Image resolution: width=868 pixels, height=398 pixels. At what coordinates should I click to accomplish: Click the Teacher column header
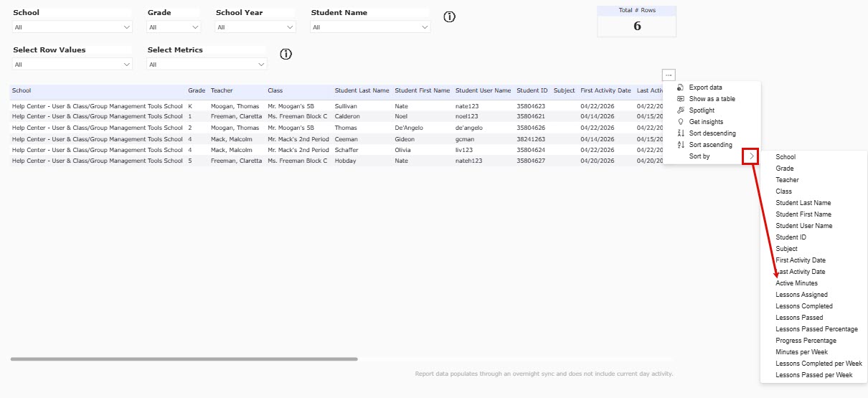[x=222, y=91]
